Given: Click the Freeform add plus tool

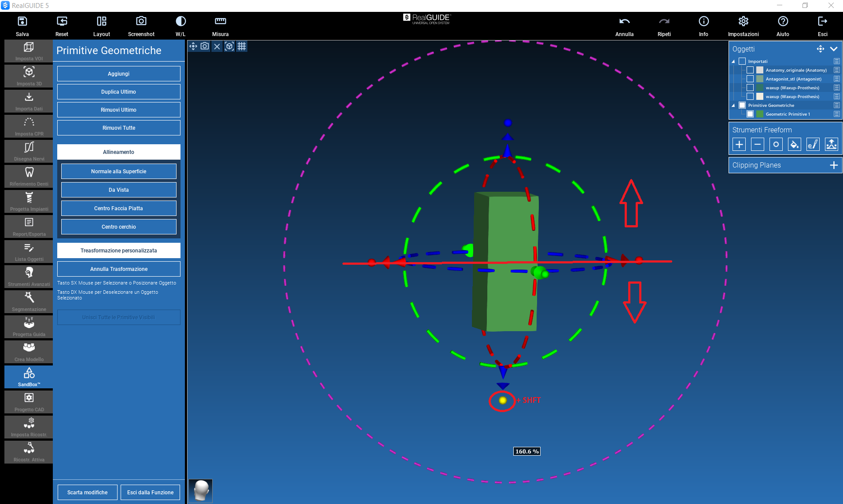Looking at the screenshot, I should tap(739, 144).
